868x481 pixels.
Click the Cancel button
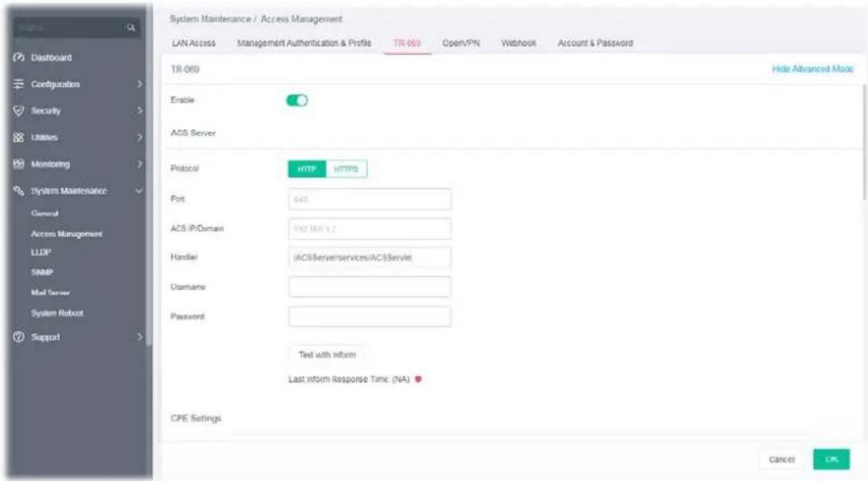tap(782, 459)
